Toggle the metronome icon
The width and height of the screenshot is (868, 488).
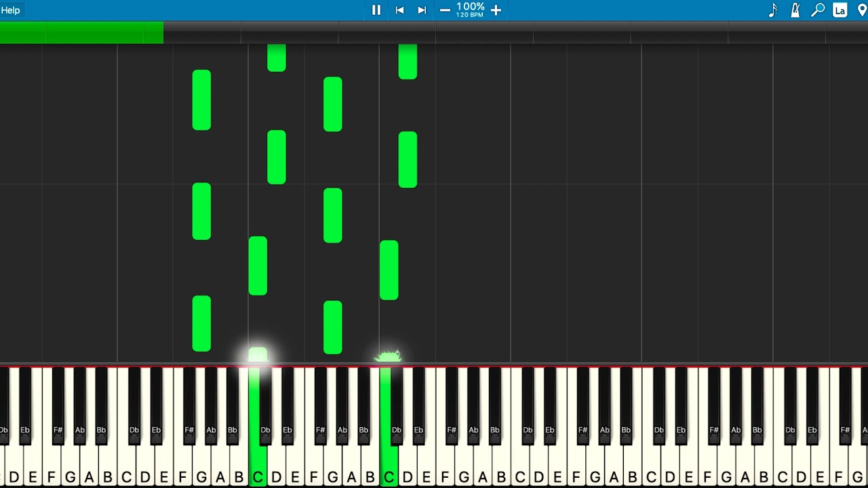[x=795, y=10]
